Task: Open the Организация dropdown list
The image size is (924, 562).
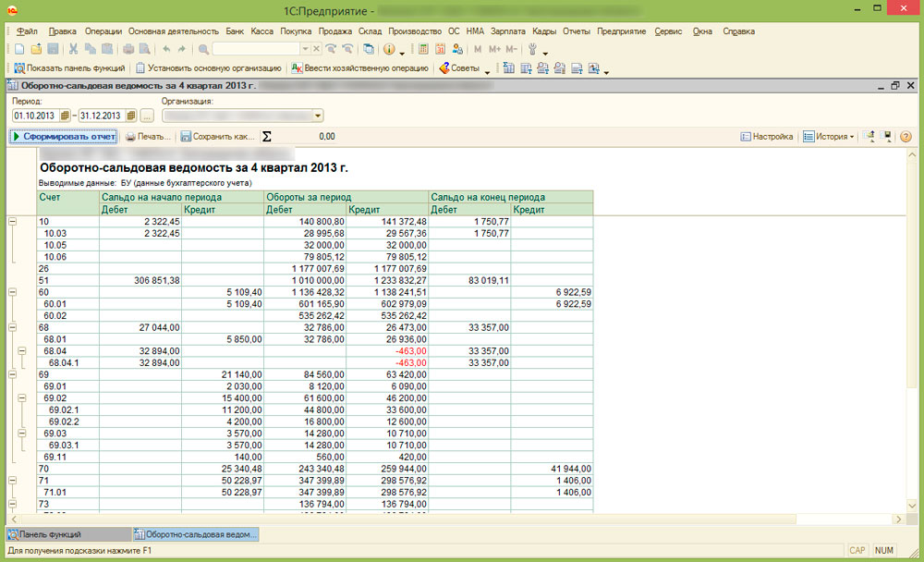Action: [x=318, y=116]
